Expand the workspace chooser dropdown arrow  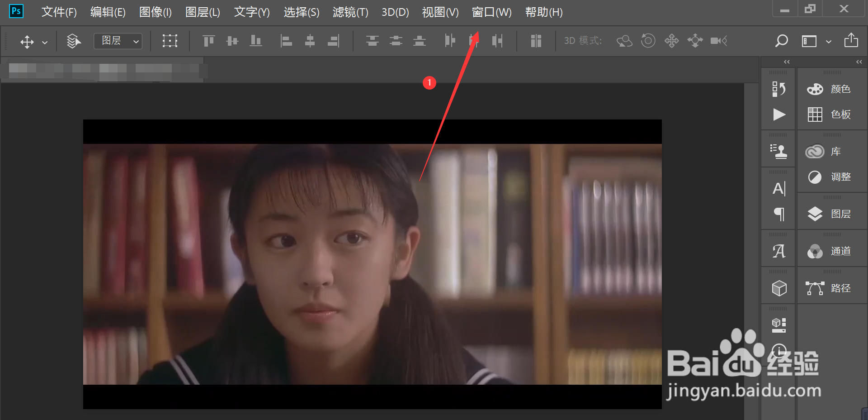click(x=828, y=42)
